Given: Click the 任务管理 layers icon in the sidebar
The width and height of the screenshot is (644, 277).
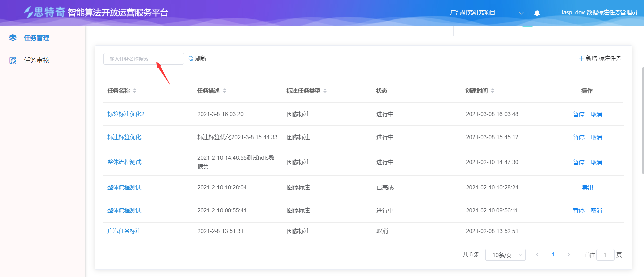Looking at the screenshot, I should 13,38.
